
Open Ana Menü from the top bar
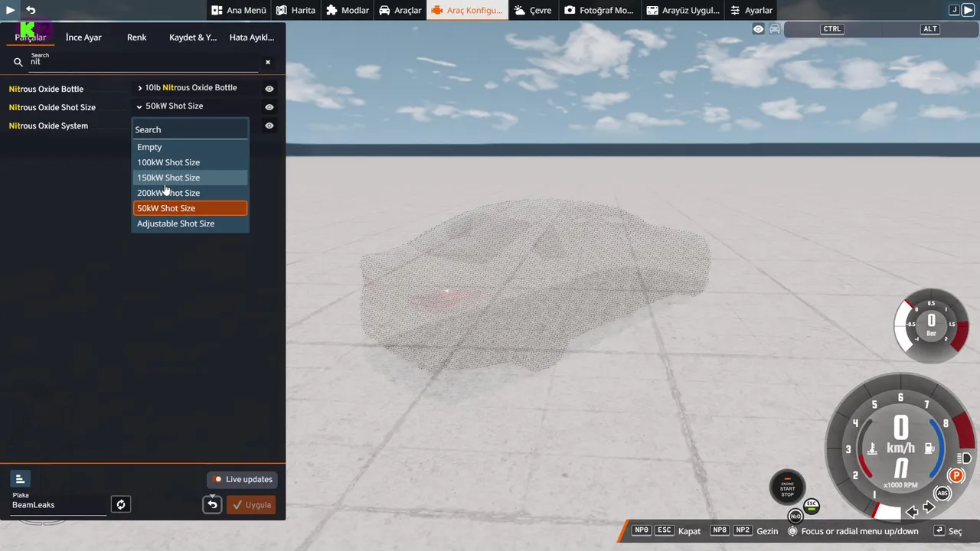click(x=239, y=10)
